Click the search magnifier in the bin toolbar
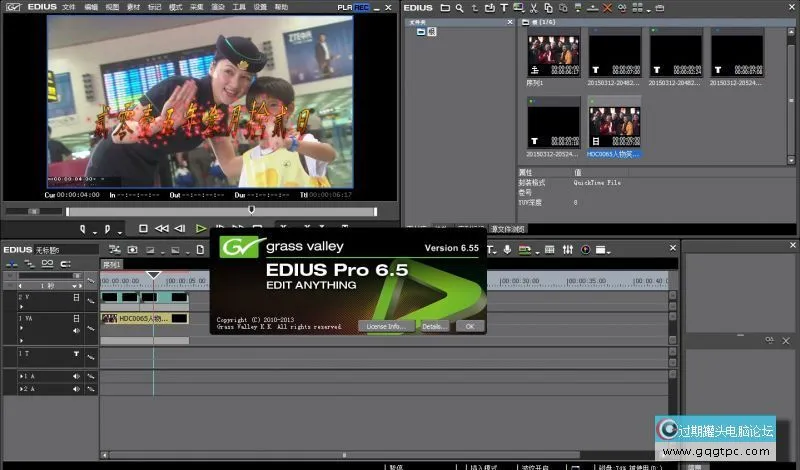800x470 pixels. pyautogui.click(x=460, y=8)
